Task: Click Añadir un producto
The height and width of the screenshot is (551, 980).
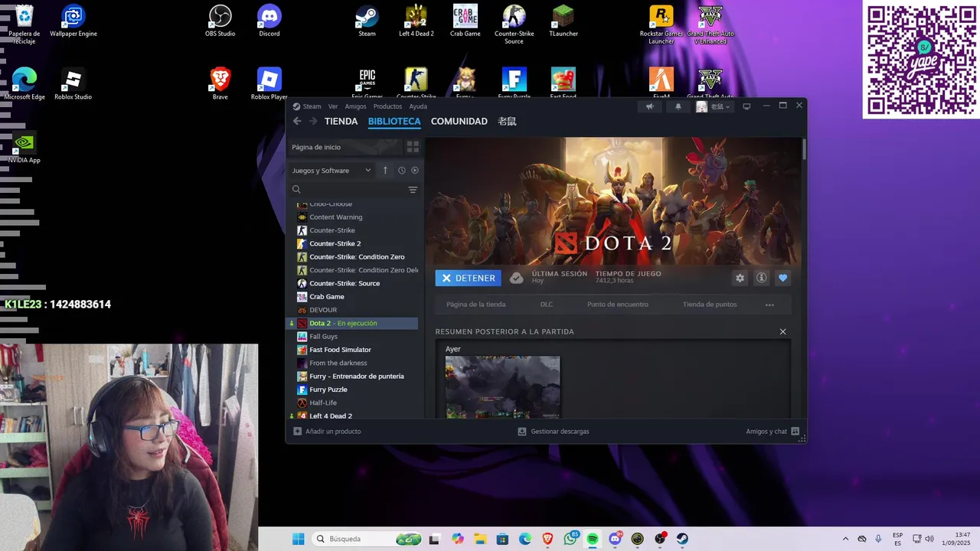Action: coord(328,432)
